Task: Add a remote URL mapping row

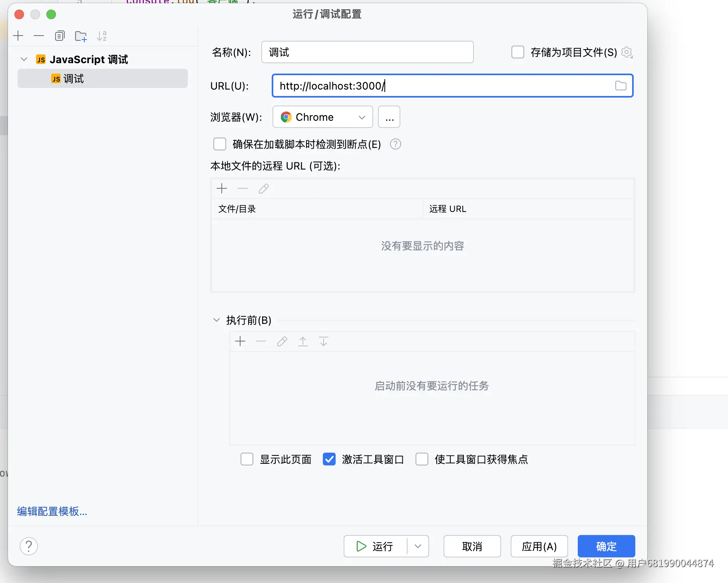Action: 222,188
